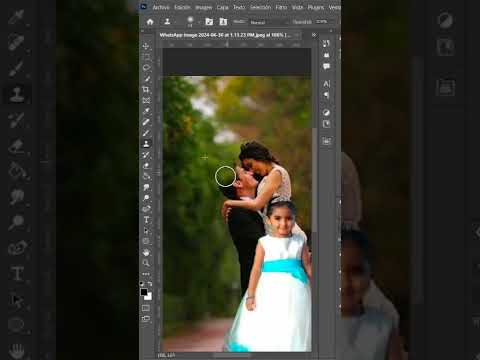The height and width of the screenshot is (360, 480).
Task: Reset default foreground and background colors
Action: point(142,284)
